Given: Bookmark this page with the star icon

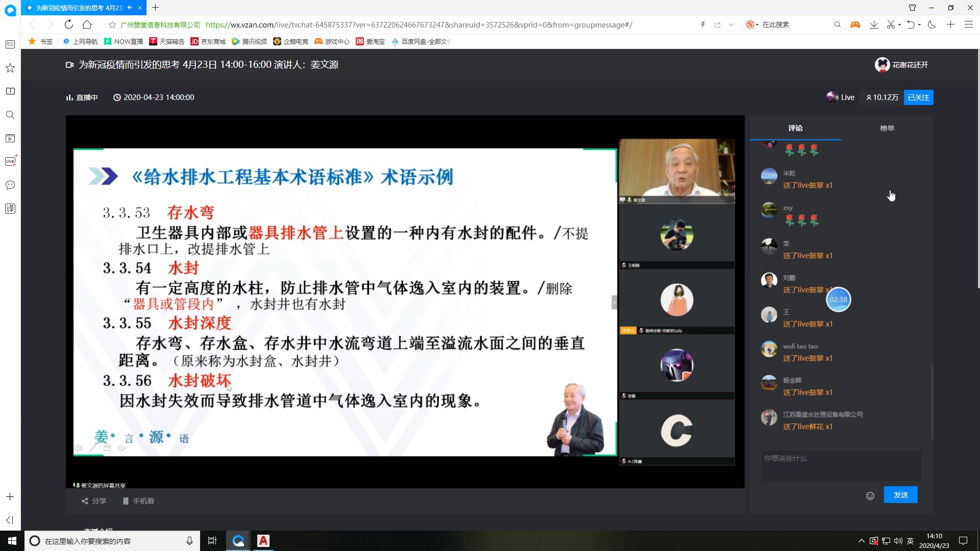Looking at the screenshot, I should click(x=112, y=24).
